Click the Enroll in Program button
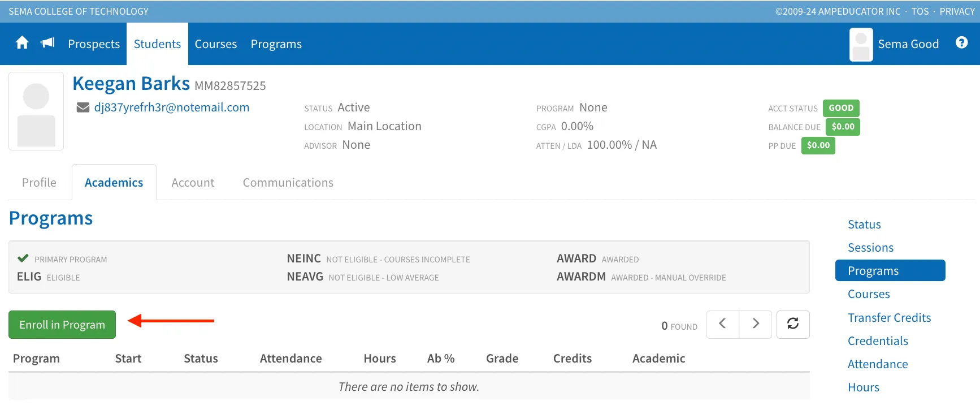This screenshot has height=414, width=980. (x=62, y=325)
